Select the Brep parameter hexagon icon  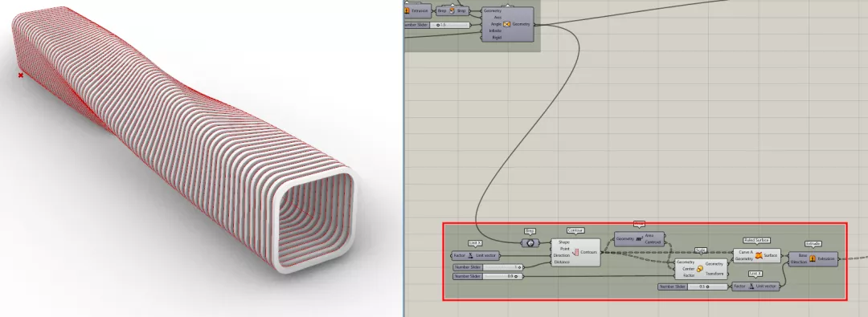pos(530,243)
